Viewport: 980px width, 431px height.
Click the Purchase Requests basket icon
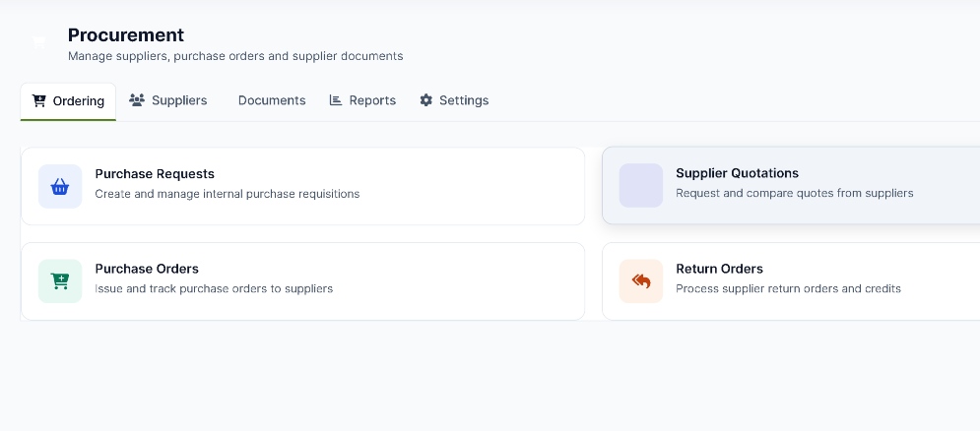60,186
